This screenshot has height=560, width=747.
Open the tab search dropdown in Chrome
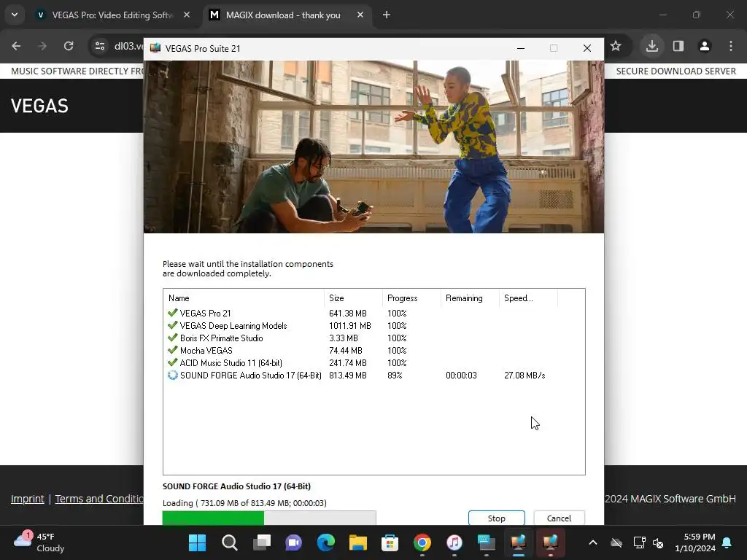tap(15, 15)
